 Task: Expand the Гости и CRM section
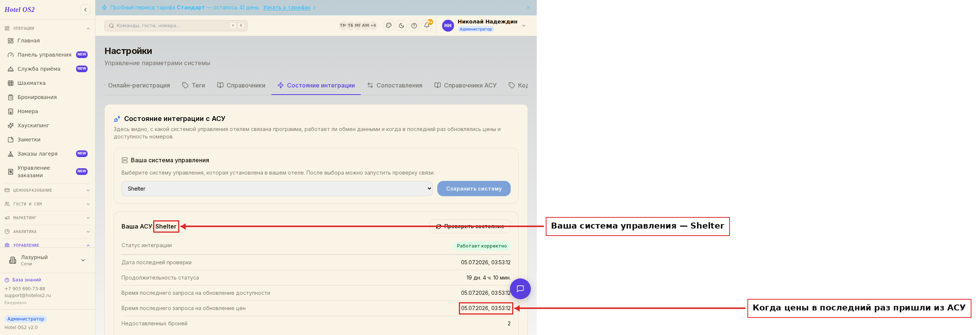pyautogui.click(x=48, y=204)
